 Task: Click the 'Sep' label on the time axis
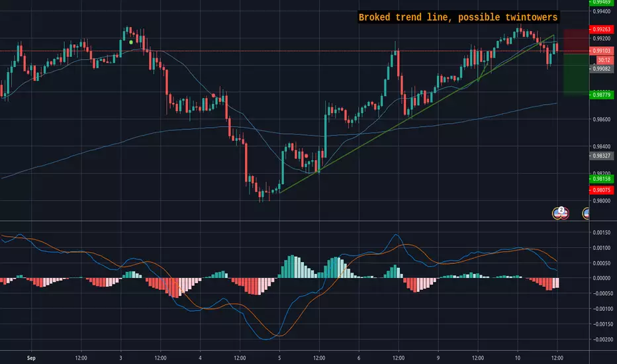[x=31, y=358]
